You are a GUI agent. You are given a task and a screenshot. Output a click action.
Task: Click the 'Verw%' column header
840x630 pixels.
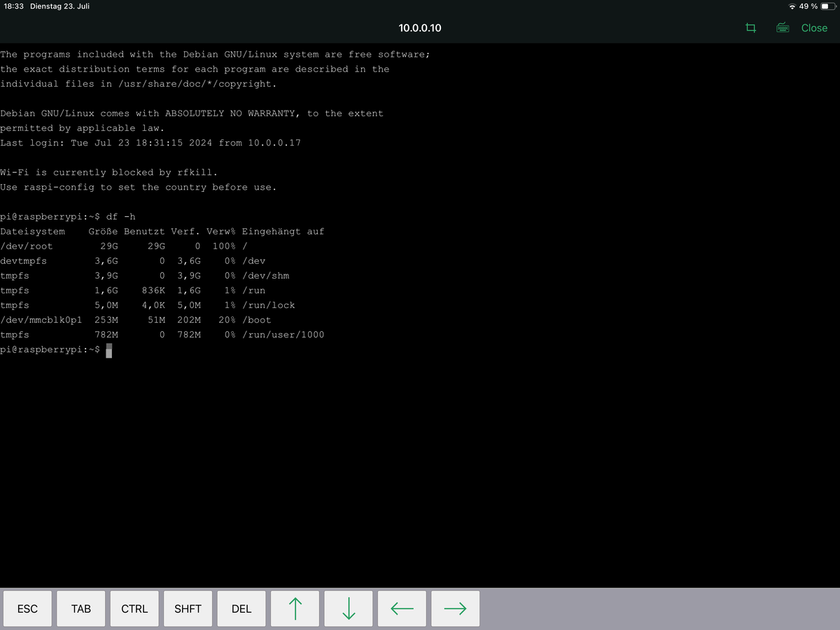(x=221, y=232)
